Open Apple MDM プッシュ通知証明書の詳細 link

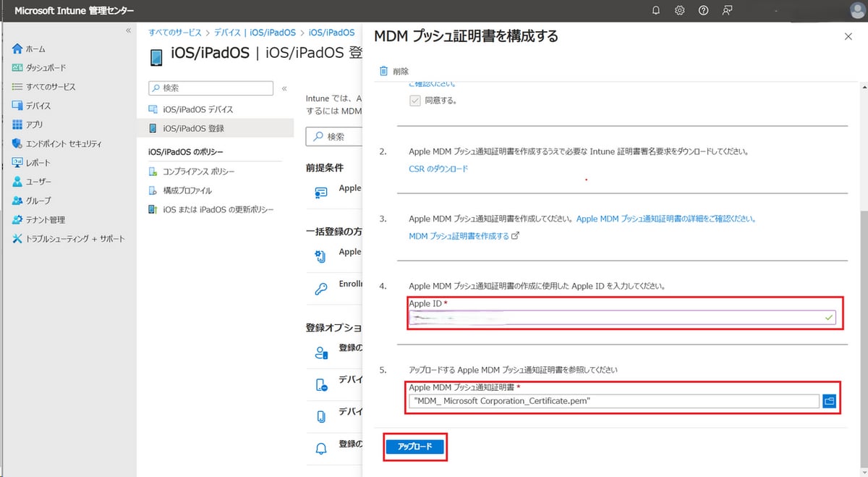click(666, 219)
